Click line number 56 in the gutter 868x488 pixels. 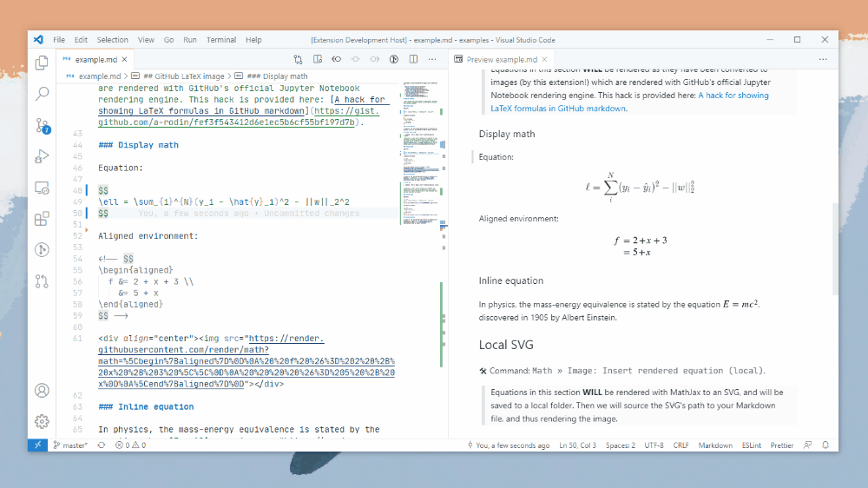(77, 282)
